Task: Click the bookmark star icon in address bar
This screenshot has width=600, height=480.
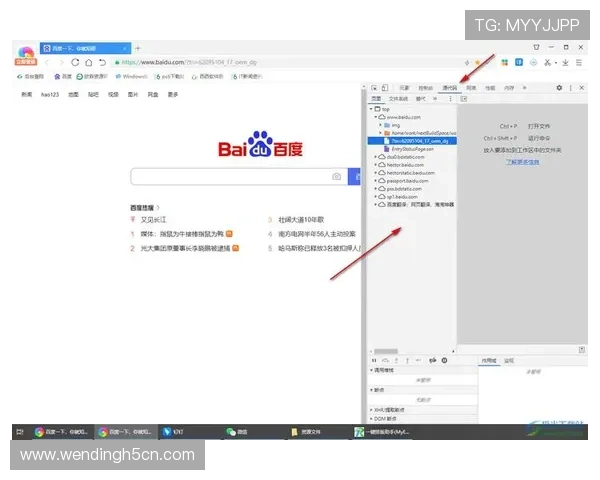Action: click(478, 62)
